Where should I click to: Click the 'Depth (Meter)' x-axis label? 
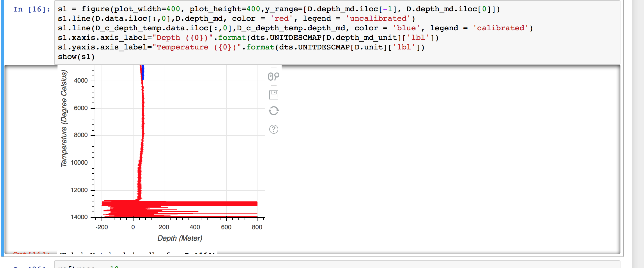[180, 238]
